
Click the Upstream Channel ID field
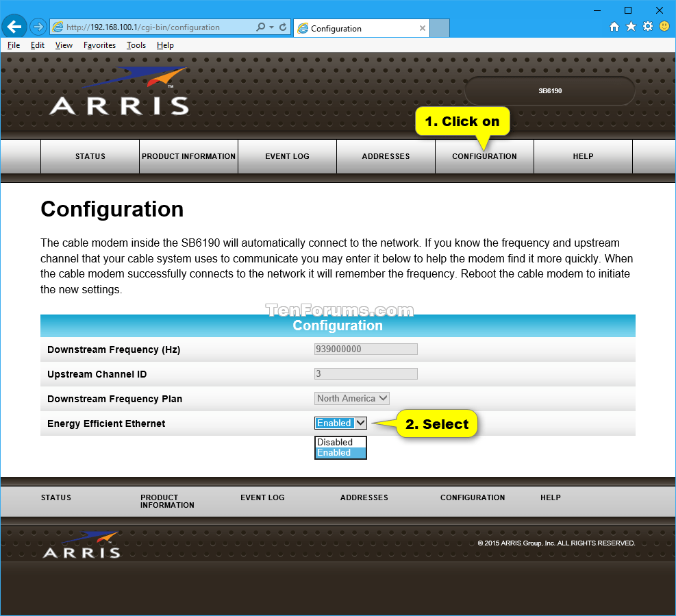click(x=365, y=373)
